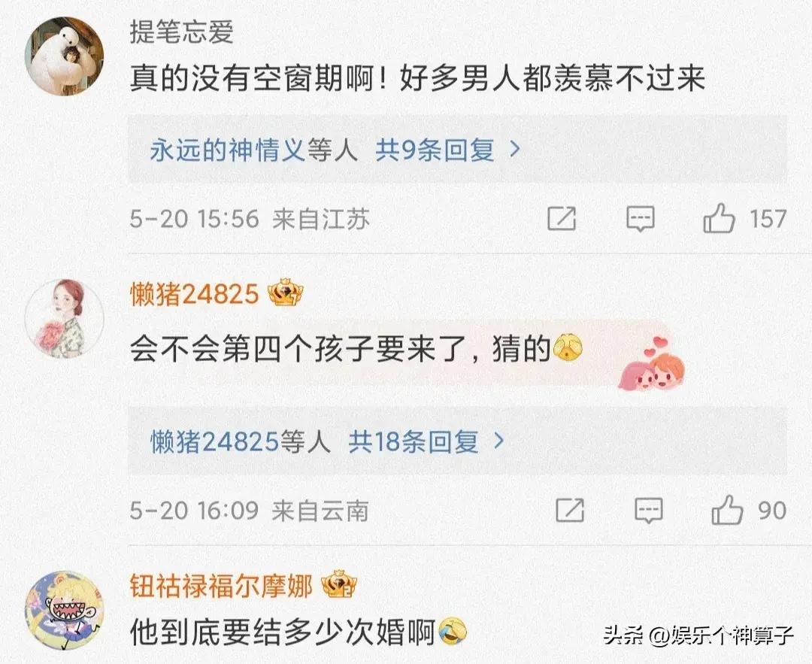The image size is (812, 664).
Task: Open the 提笔忘爱 profile avatar
Action: point(64,56)
